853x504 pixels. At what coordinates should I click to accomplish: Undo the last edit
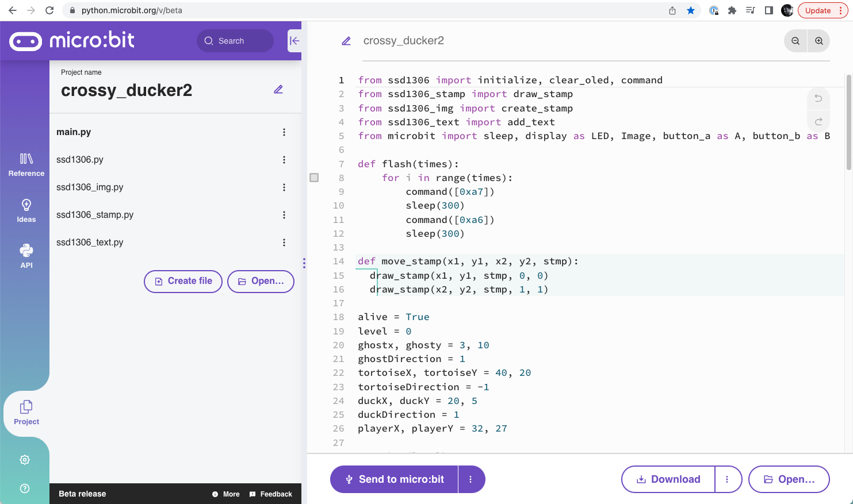(818, 98)
